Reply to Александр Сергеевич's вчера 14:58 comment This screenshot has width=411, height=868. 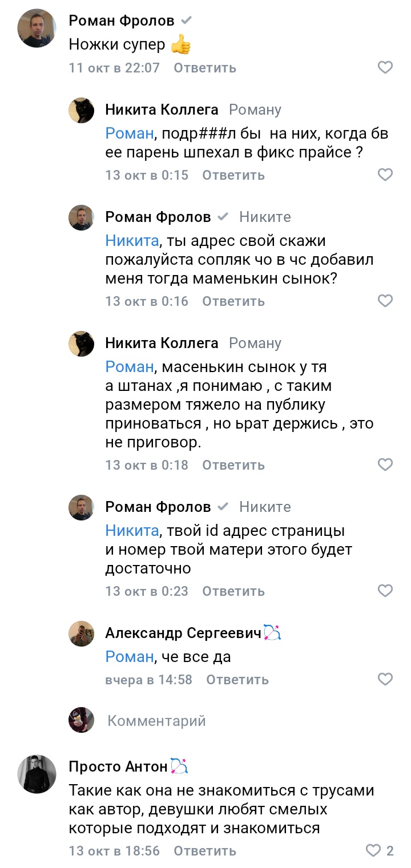pos(237,680)
